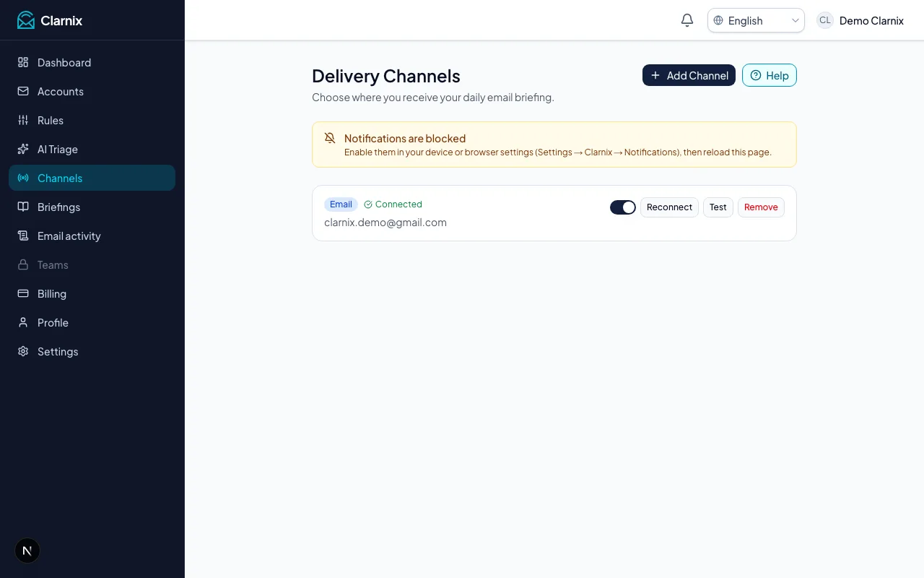Image resolution: width=924 pixels, height=578 pixels.
Task: Navigate to the Rules page
Action: coord(92,120)
